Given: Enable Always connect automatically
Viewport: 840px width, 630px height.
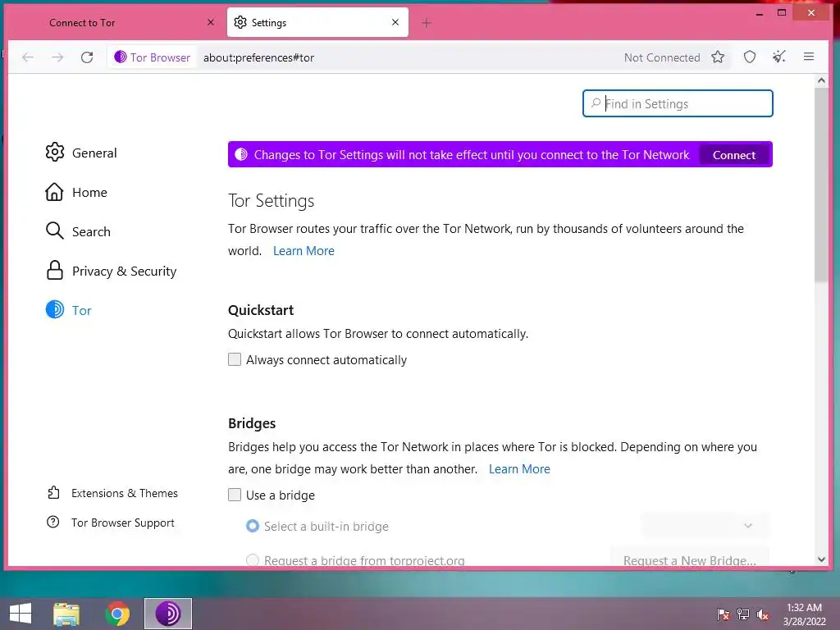Looking at the screenshot, I should tap(235, 359).
